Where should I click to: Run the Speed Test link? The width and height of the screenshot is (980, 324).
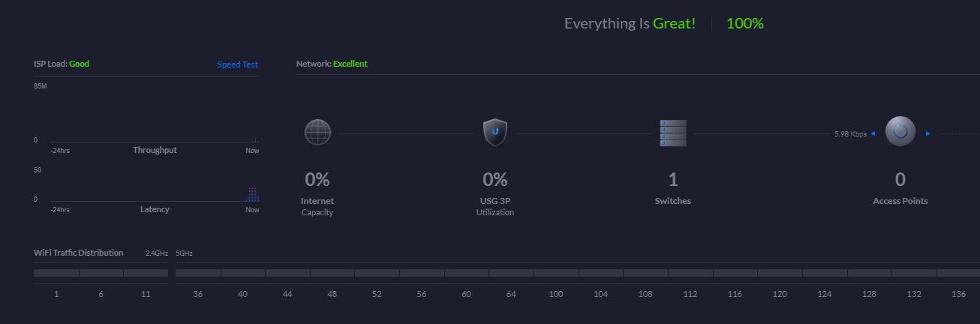click(238, 64)
